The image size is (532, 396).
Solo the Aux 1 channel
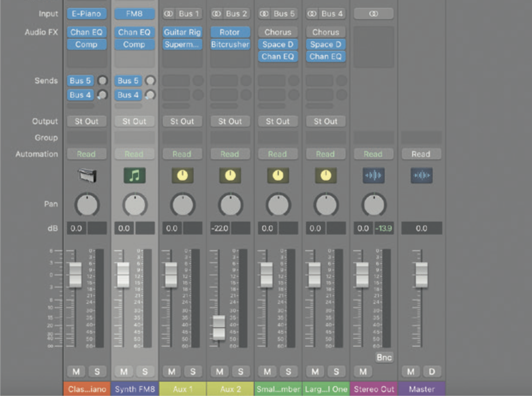coord(193,372)
